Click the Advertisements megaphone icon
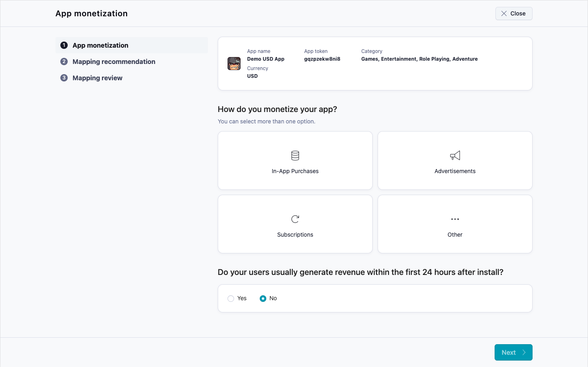The image size is (588, 367). click(x=455, y=155)
